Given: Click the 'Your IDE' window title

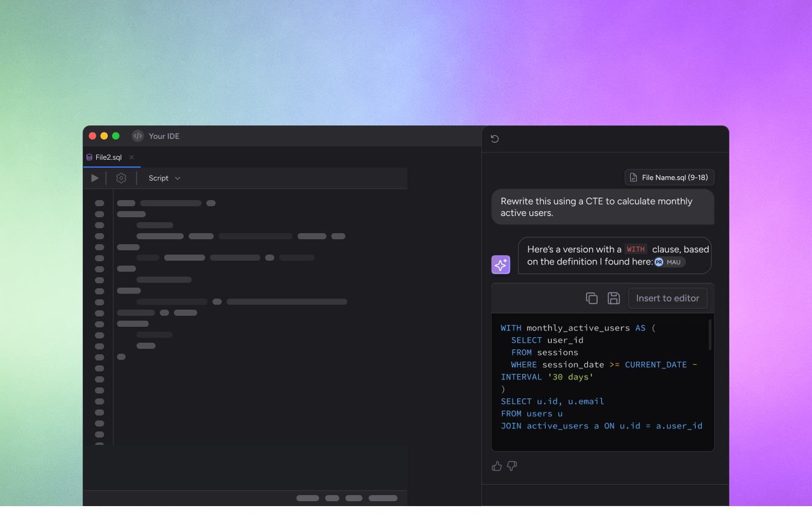Looking at the screenshot, I should tap(164, 136).
